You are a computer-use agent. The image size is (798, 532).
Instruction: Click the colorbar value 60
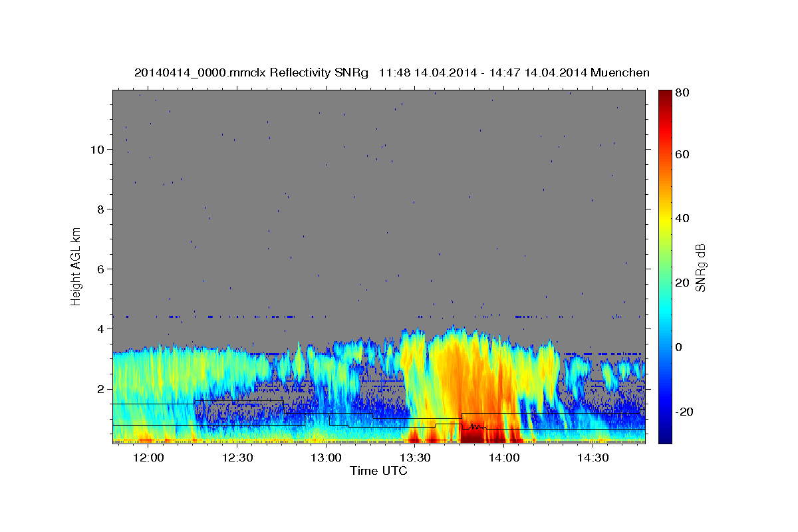point(682,154)
